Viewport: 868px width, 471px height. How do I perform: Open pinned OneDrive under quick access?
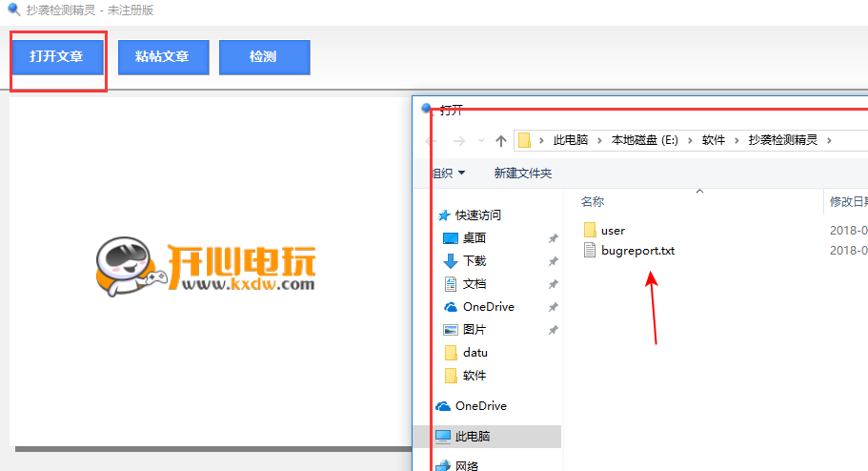[488, 306]
